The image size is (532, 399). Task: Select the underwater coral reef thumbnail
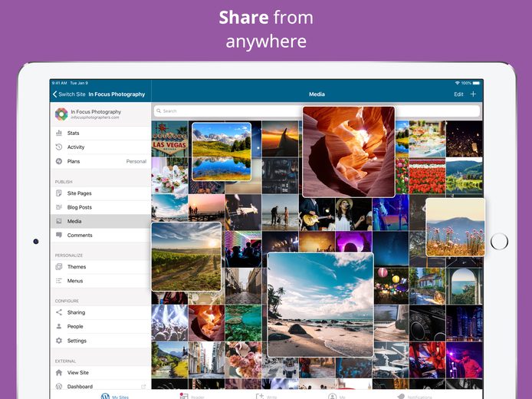tap(243, 323)
